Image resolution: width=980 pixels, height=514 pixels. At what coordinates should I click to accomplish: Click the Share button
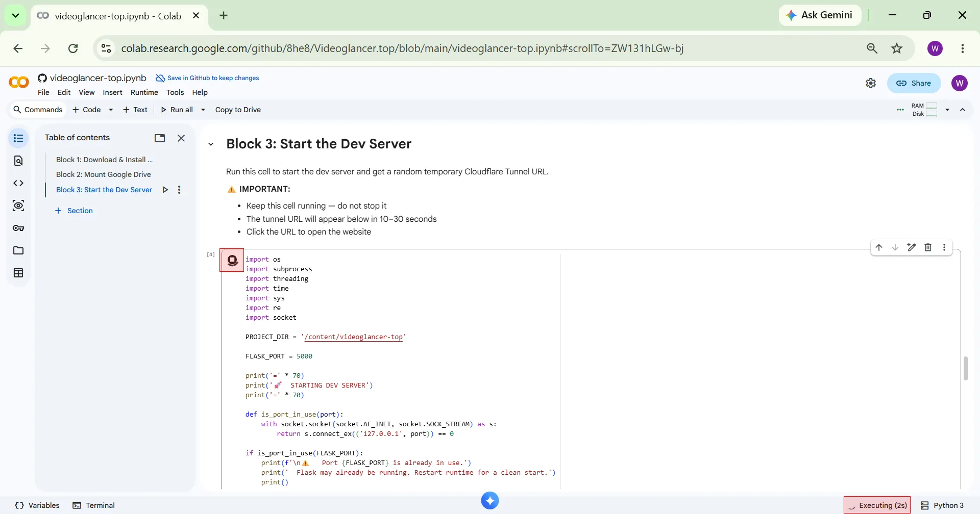914,83
